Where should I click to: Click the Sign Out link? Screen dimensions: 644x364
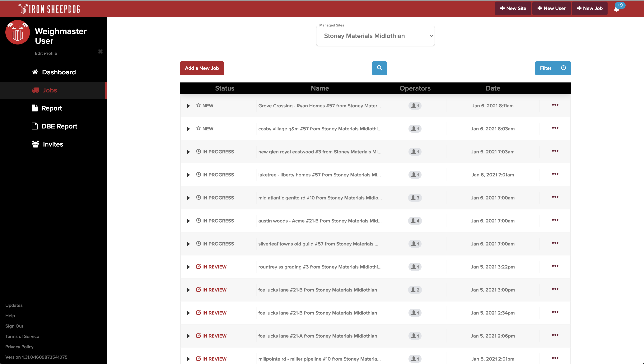(14, 326)
